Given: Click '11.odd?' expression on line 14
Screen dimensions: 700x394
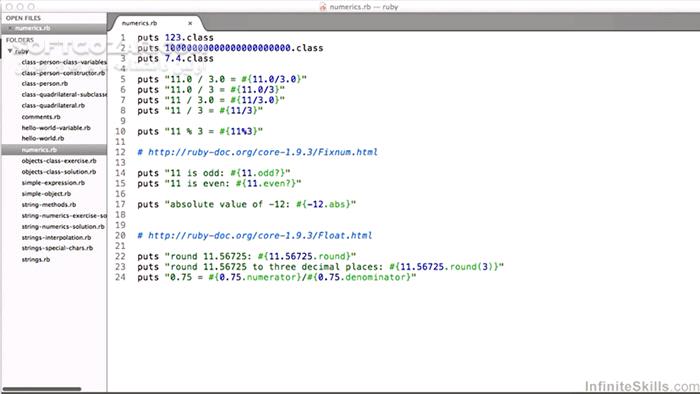Looking at the screenshot, I should click(260, 173).
